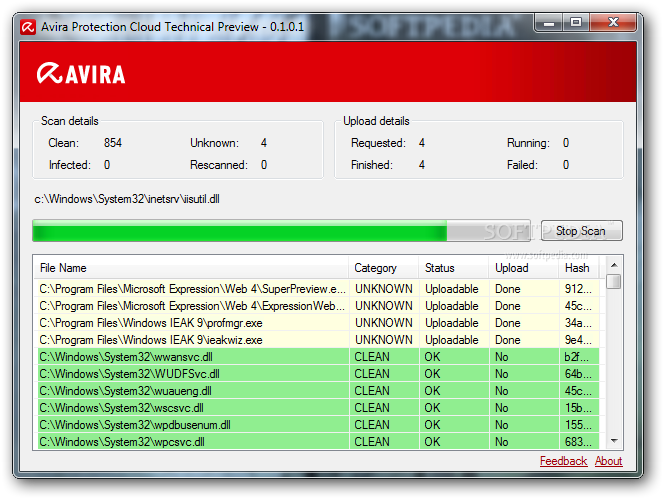Click the Avira logo in red banner
This screenshot has width=664, height=499.
point(81,74)
